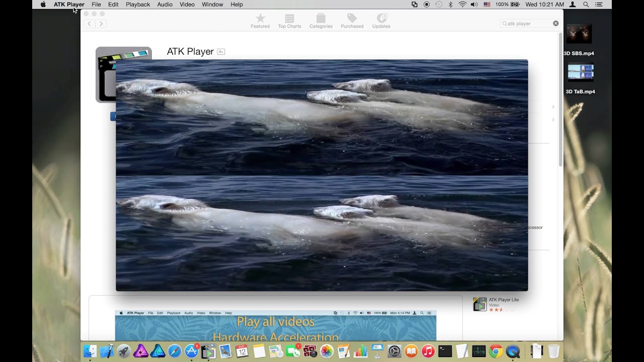The width and height of the screenshot is (644, 362).
Task: Open the Featured tab in App Store window
Action: tap(260, 21)
